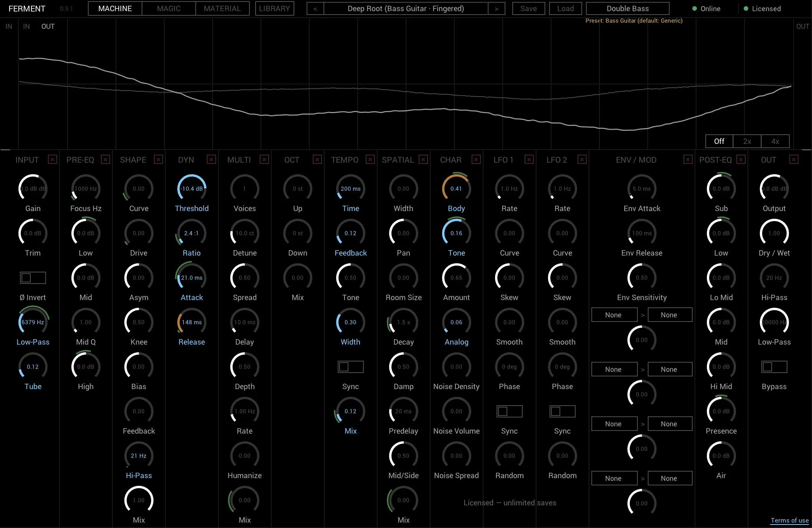812x528 pixels.
Task: Switch to the LIBRARY tab
Action: 274,8
